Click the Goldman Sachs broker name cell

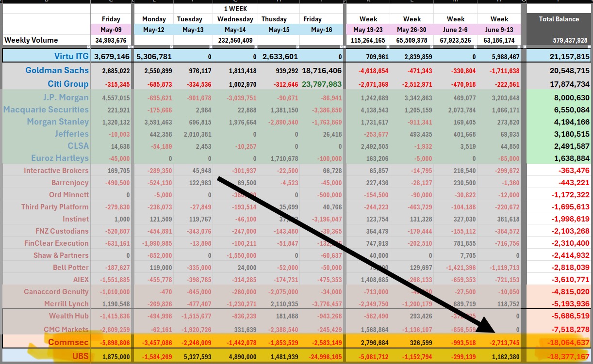[57, 70]
